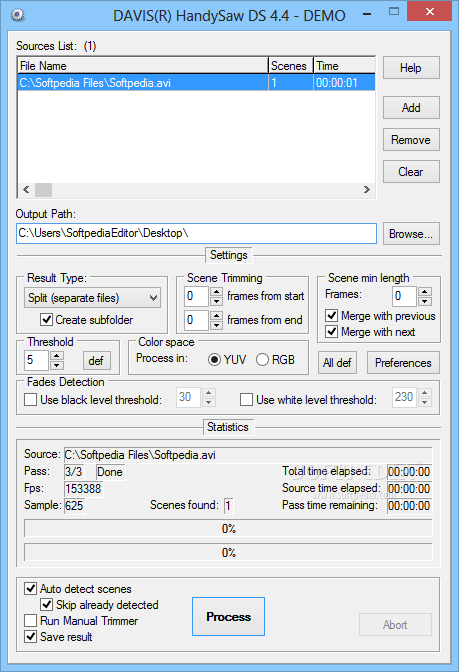Open the Help button

[411, 68]
